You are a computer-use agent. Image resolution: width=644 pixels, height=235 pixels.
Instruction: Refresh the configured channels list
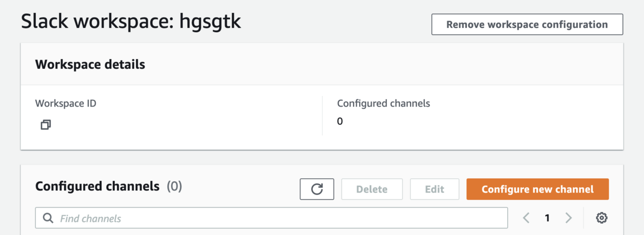[317, 189]
